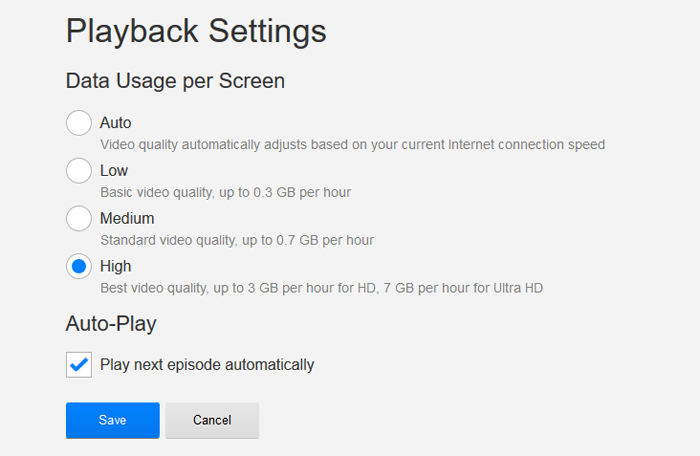Viewport: 700px width, 456px height.
Task: Click the Internet connection speed description line
Action: click(x=353, y=145)
